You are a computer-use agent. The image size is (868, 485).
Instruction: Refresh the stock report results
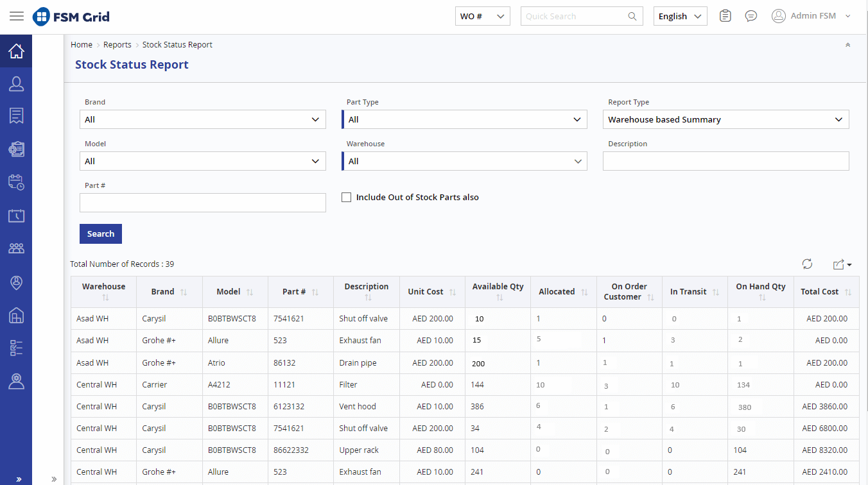tap(807, 264)
